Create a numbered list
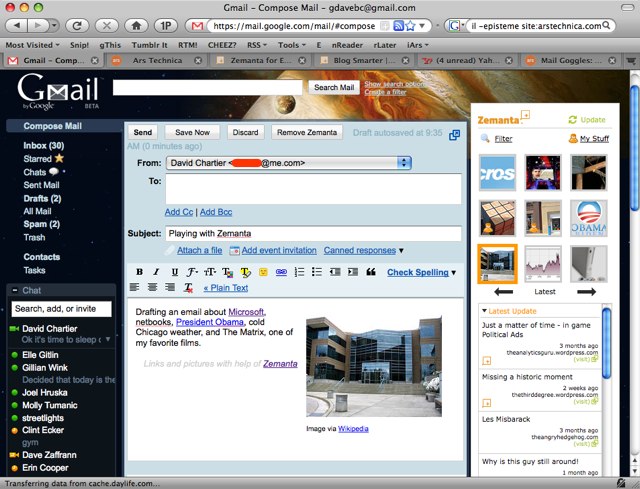640x489 pixels. point(299,272)
